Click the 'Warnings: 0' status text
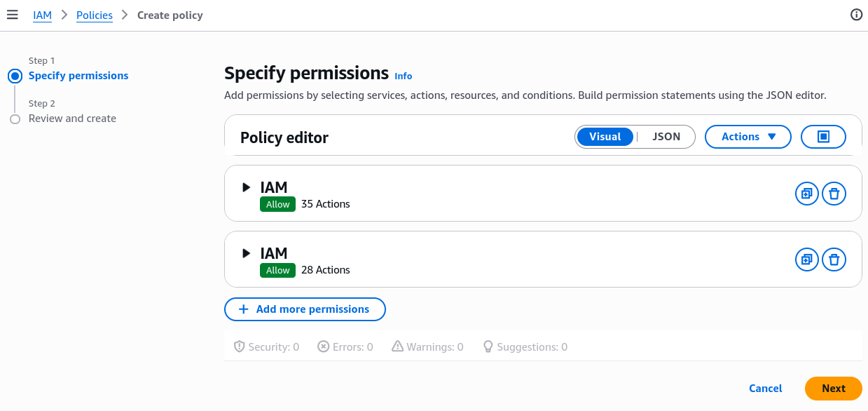The image size is (868, 411). [x=435, y=347]
